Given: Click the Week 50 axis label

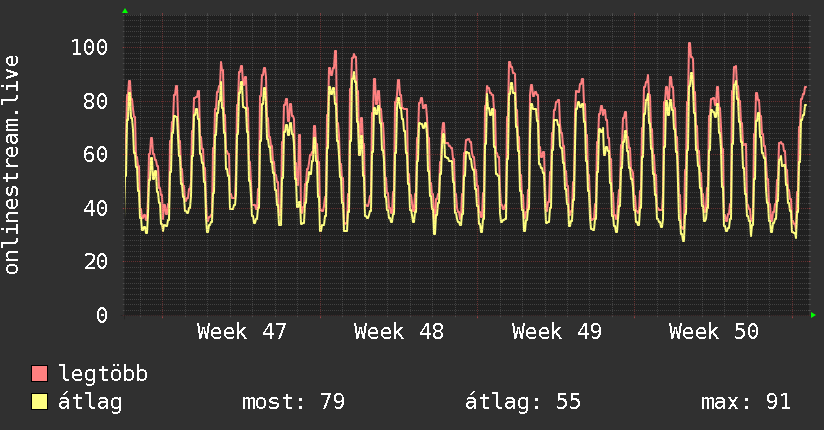Looking at the screenshot, I should point(713,332).
